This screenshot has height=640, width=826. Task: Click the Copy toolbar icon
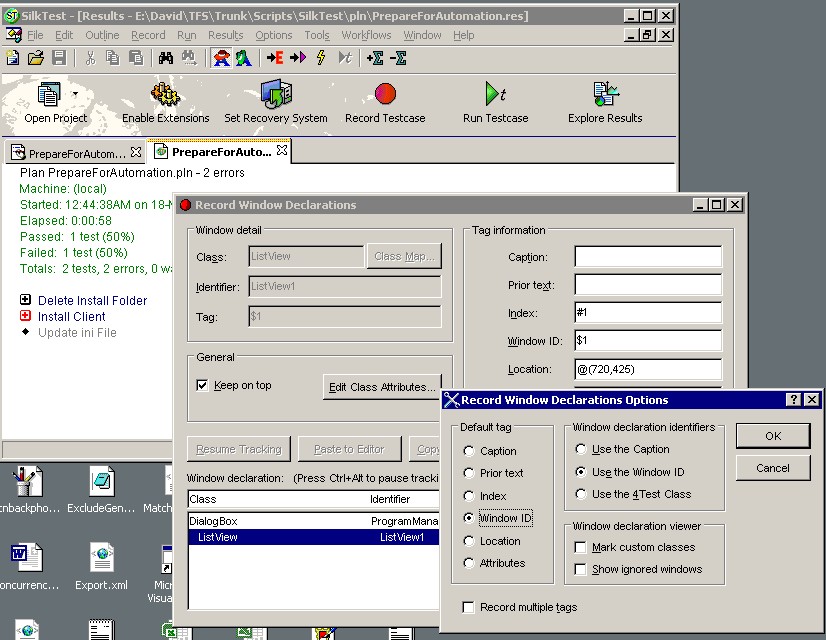(x=113, y=57)
